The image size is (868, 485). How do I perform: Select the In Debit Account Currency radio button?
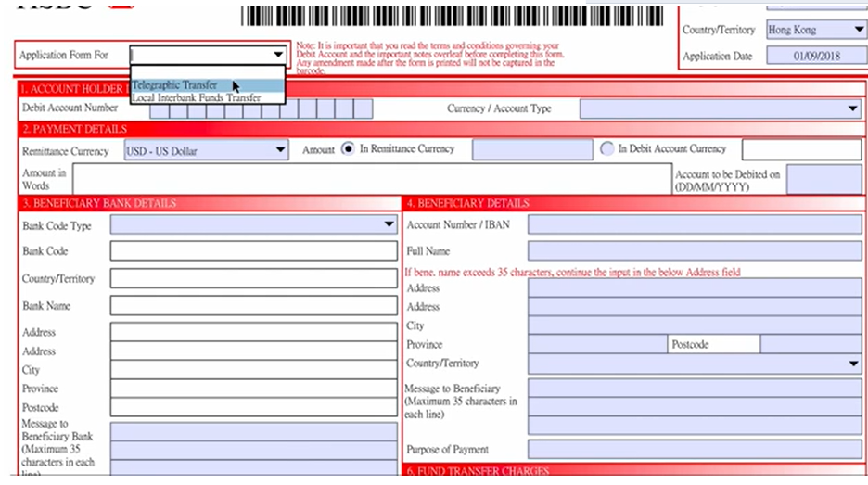pos(607,149)
